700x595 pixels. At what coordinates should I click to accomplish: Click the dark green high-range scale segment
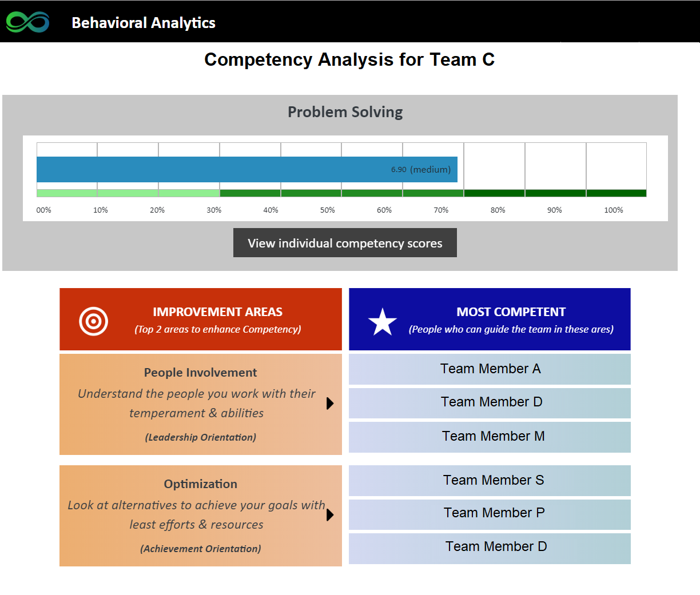(555, 193)
